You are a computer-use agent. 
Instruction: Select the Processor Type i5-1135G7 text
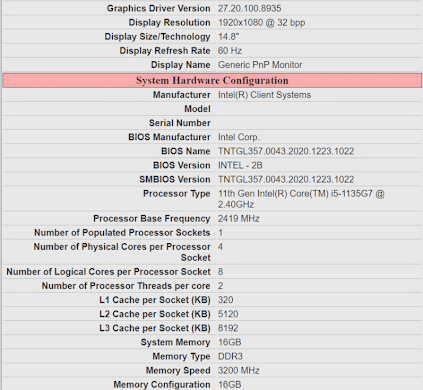click(352, 194)
